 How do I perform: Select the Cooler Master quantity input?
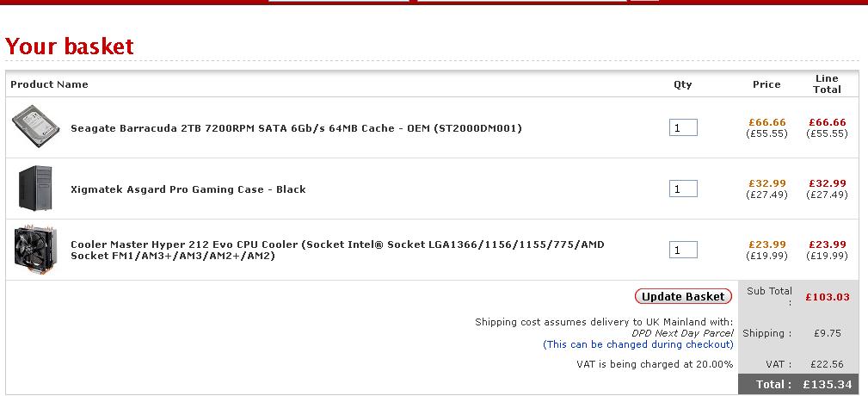[x=683, y=250]
